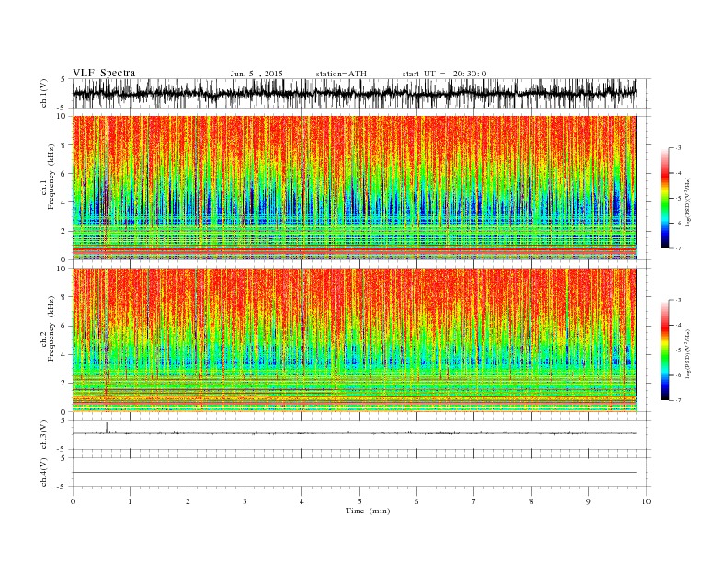Click the "station=ATH" header label
This screenshot has width=728, height=563.
click(x=341, y=74)
